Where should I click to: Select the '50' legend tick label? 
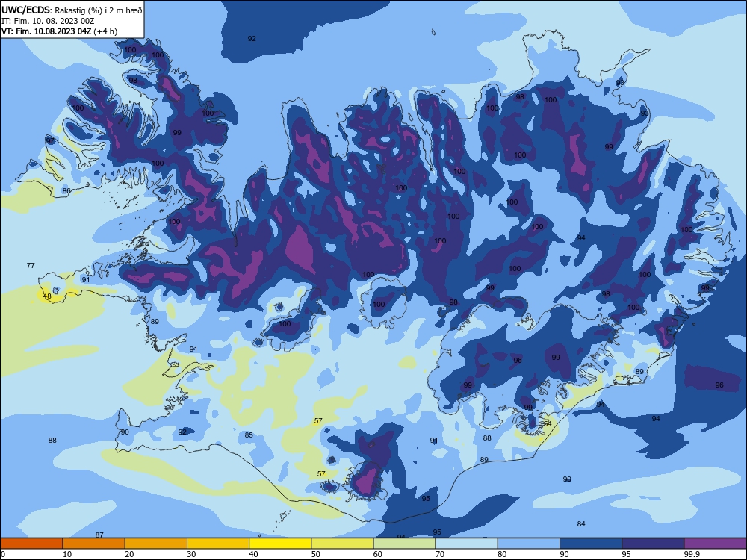pos(316,554)
